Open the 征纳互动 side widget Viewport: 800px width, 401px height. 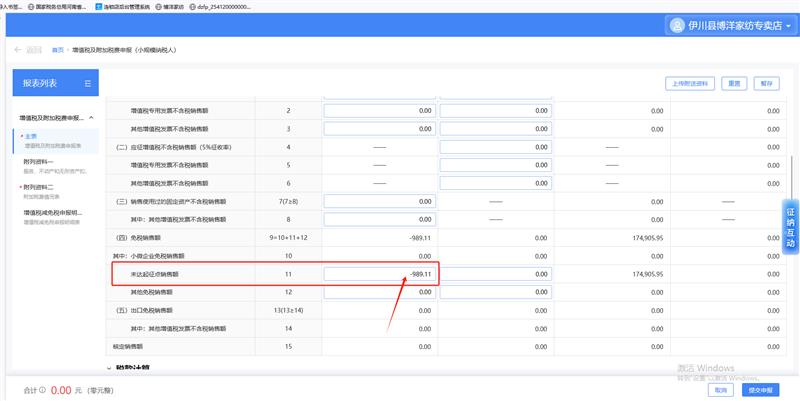click(x=789, y=228)
